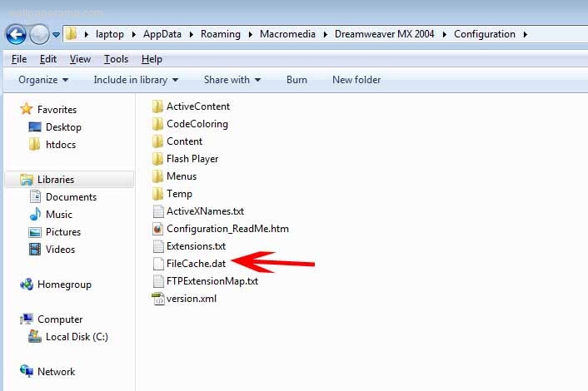Screen dimensions: 588x391
Task: Expand the arrow after laptop breadcrumb
Action: (x=133, y=34)
